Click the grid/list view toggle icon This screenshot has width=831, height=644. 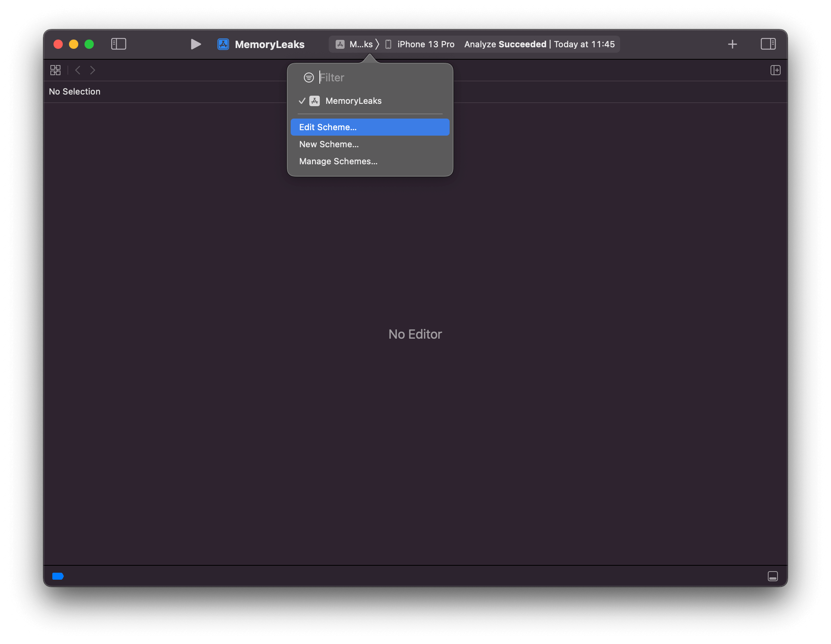[55, 70]
